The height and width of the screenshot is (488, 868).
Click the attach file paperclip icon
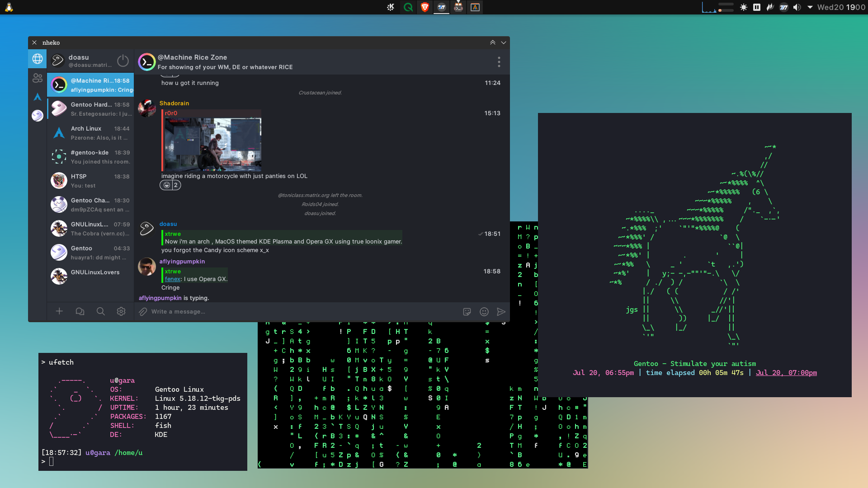point(143,312)
